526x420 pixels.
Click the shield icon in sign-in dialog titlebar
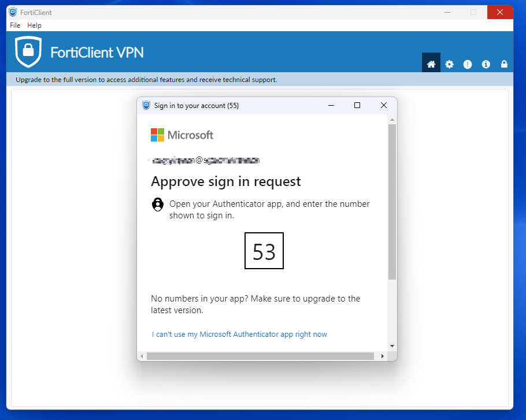(x=146, y=105)
